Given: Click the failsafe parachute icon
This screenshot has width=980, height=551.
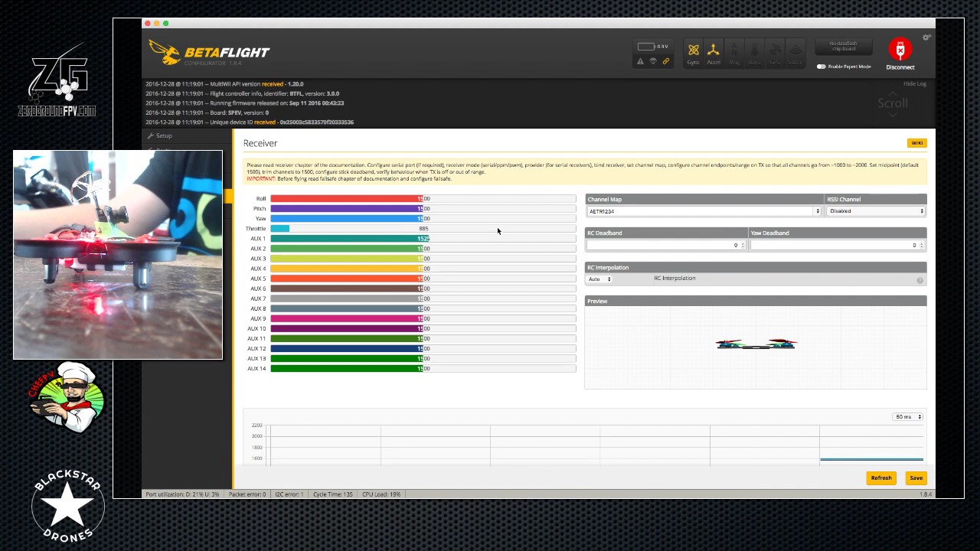Looking at the screenshot, I should click(x=653, y=61).
